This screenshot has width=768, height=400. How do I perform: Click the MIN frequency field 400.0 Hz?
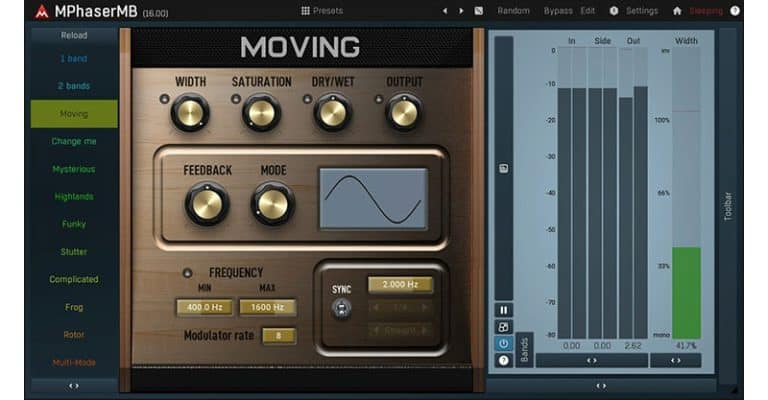[x=205, y=307]
